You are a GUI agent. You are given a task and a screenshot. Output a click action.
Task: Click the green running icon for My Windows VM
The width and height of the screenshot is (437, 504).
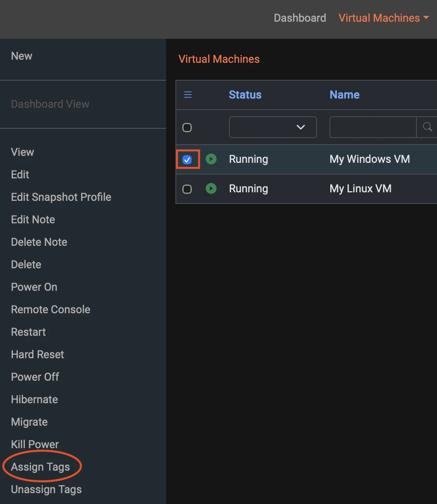pos(211,159)
